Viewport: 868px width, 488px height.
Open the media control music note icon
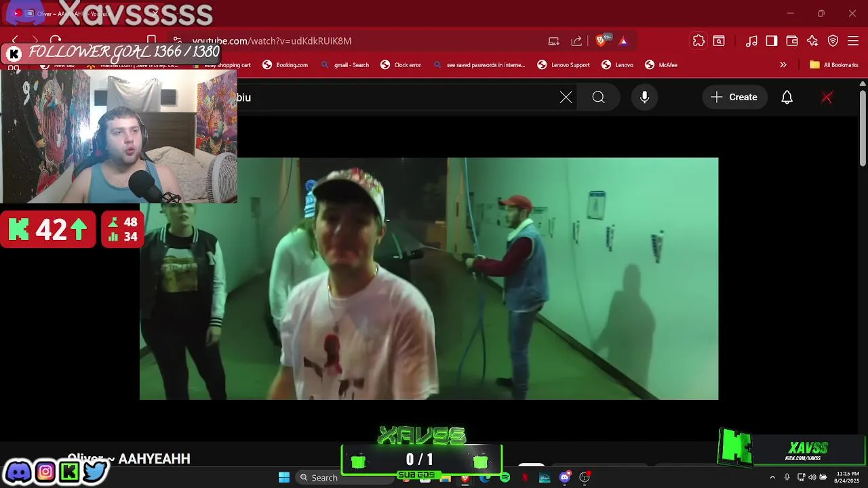click(x=751, y=41)
